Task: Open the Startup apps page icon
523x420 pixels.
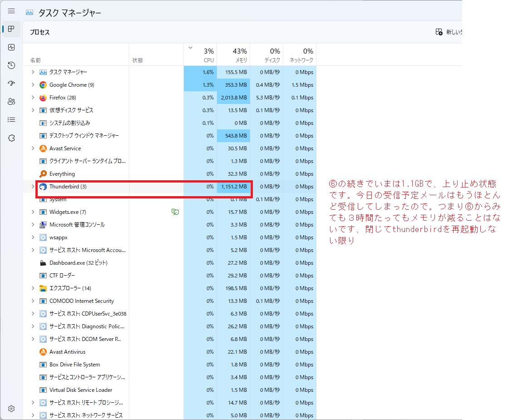Action: (11, 84)
